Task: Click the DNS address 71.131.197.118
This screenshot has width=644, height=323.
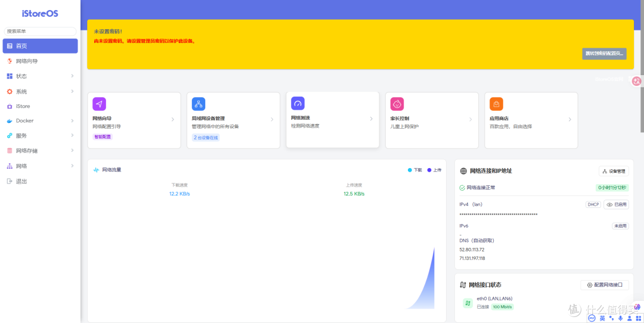Action: click(x=472, y=259)
